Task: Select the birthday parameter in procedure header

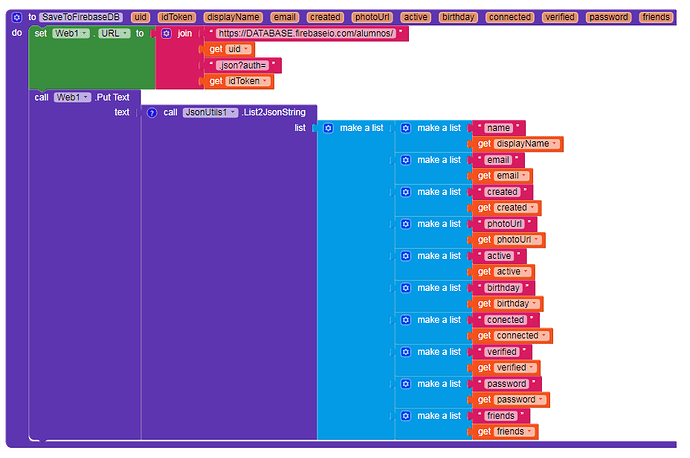Action: coord(458,17)
